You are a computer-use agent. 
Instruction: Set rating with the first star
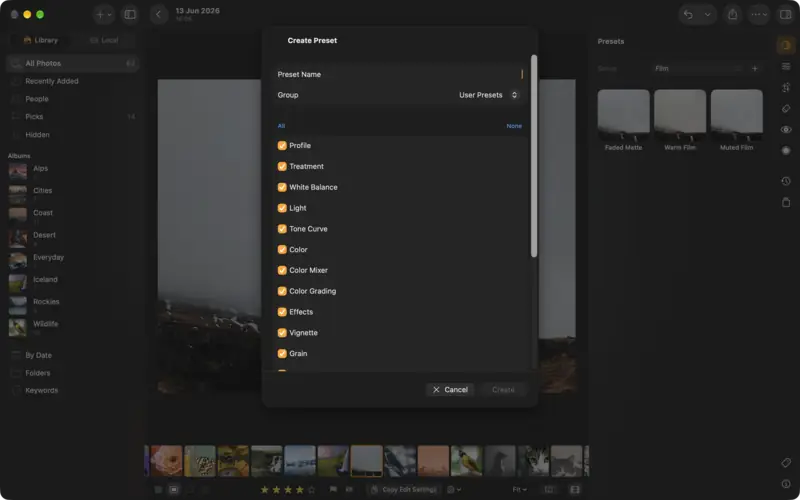tap(264, 489)
